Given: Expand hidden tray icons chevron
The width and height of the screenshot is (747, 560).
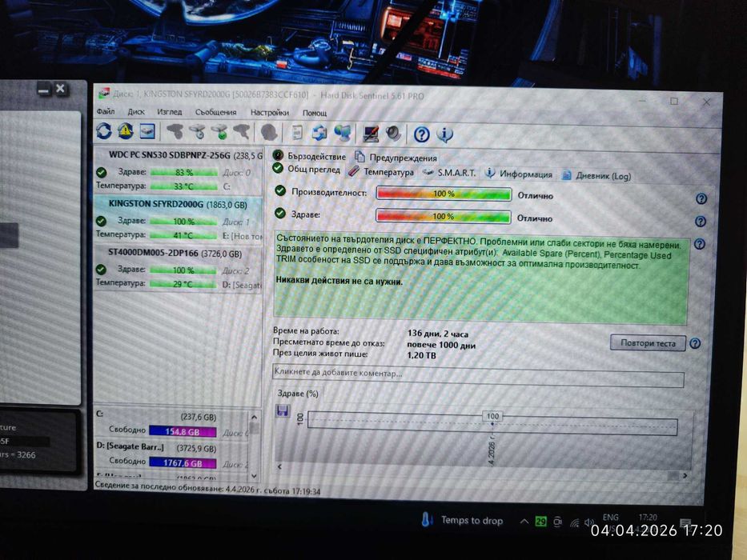Looking at the screenshot, I should coord(524,521).
